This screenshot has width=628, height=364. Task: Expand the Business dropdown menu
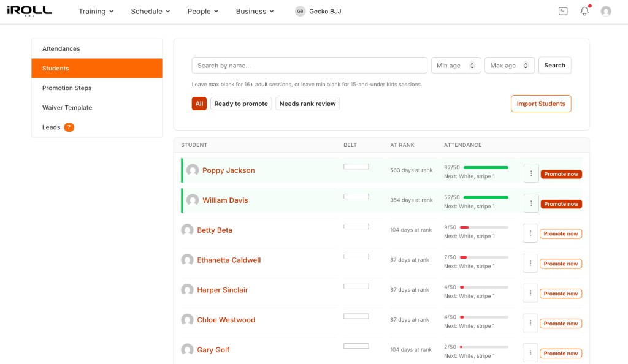255,11
